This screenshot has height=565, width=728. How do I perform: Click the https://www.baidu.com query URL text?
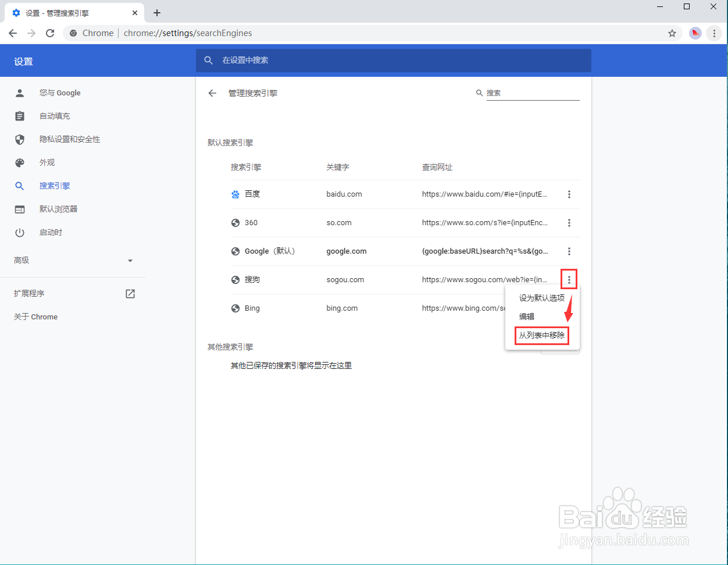coord(485,194)
